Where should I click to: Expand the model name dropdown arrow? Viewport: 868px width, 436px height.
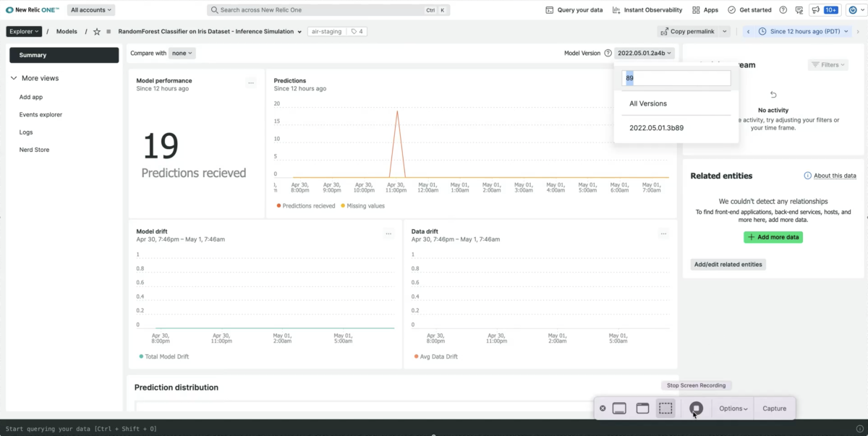click(299, 32)
